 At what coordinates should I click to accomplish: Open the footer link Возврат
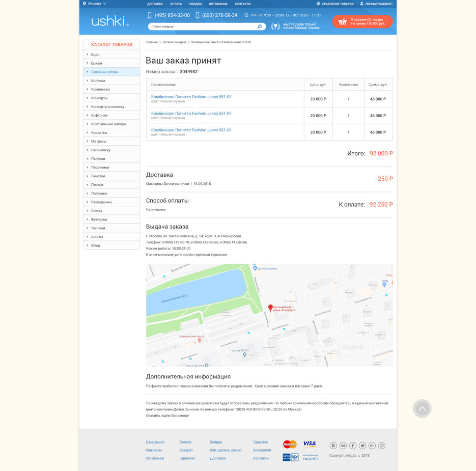[x=186, y=450]
